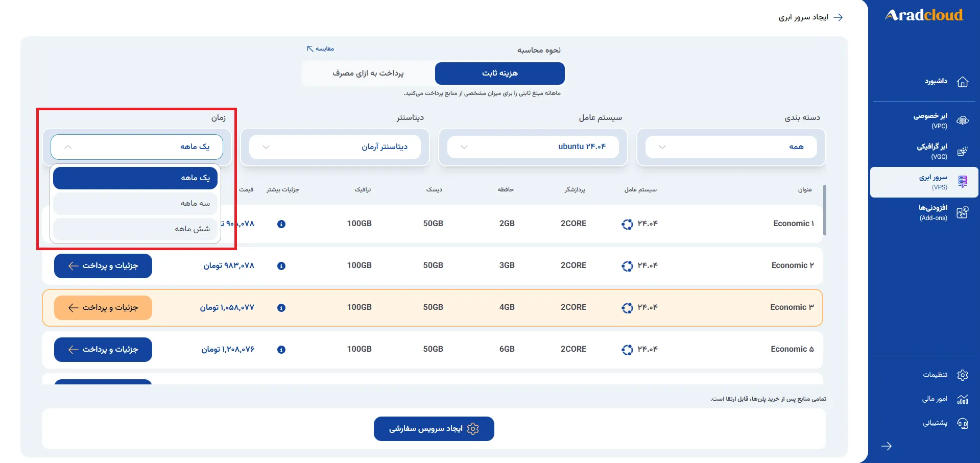
Task: Select the Economic ۱ plan title
Action: tap(794, 224)
